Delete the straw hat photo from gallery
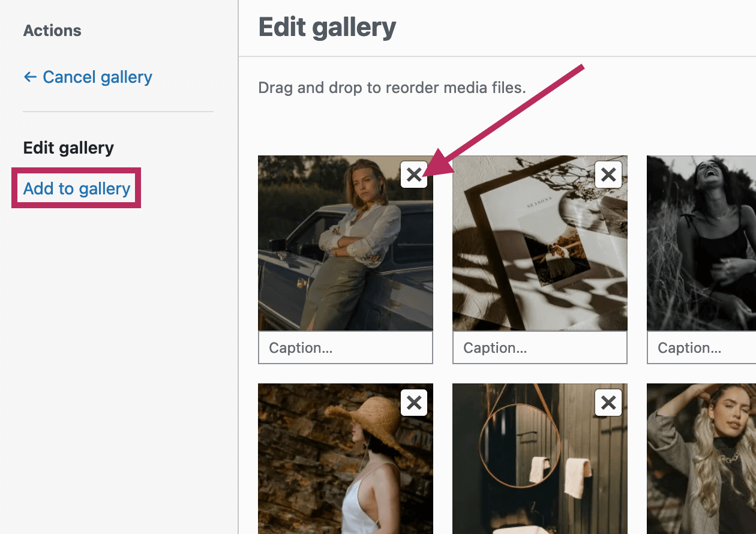The width and height of the screenshot is (756, 534). click(x=414, y=403)
